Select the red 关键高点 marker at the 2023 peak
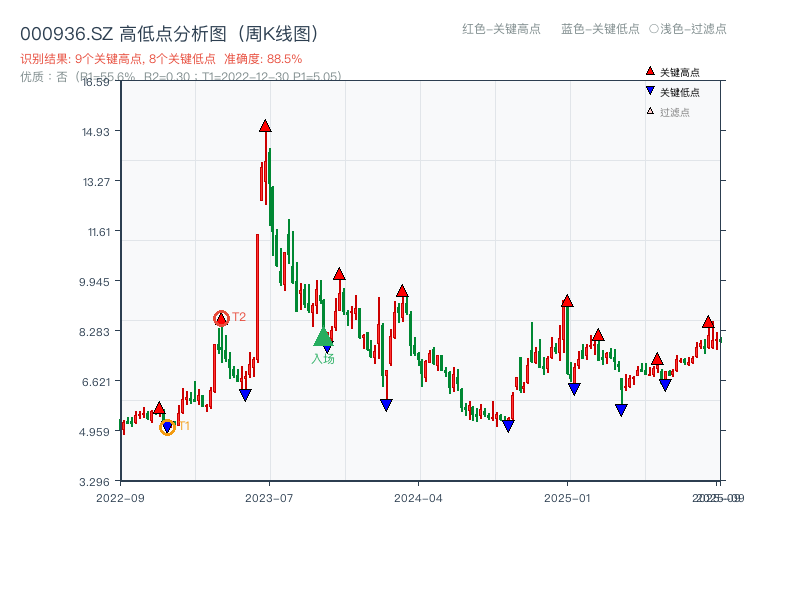Image resolution: width=800 pixels, height=600 pixels. [x=264, y=126]
